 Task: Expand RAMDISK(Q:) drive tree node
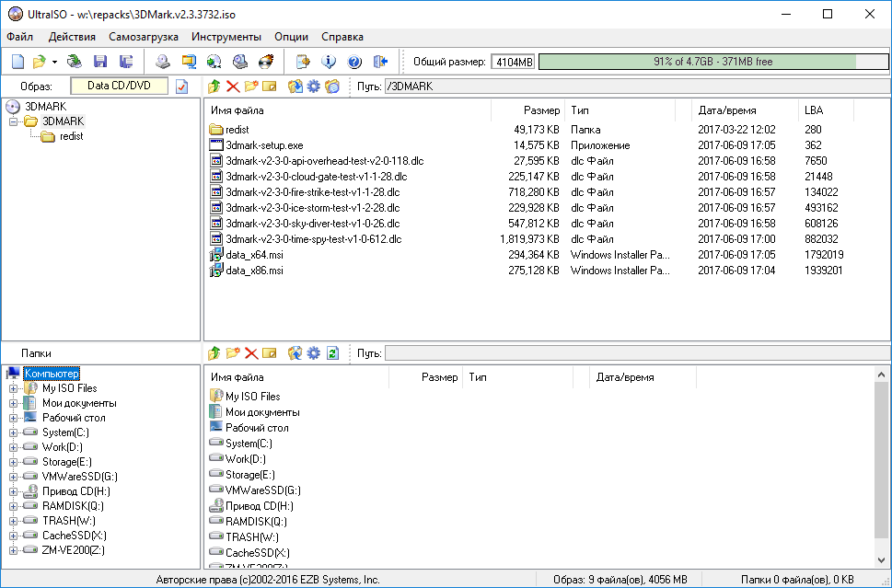point(13,506)
